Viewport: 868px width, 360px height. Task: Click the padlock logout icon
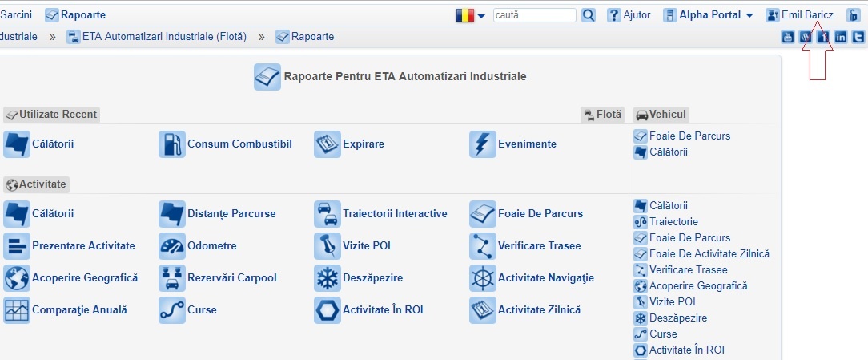click(853, 15)
